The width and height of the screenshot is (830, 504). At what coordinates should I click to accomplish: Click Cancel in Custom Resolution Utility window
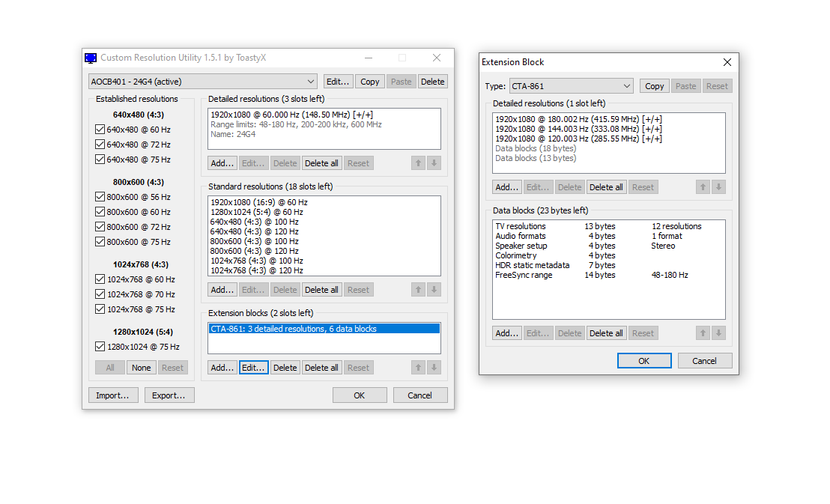point(419,395)
